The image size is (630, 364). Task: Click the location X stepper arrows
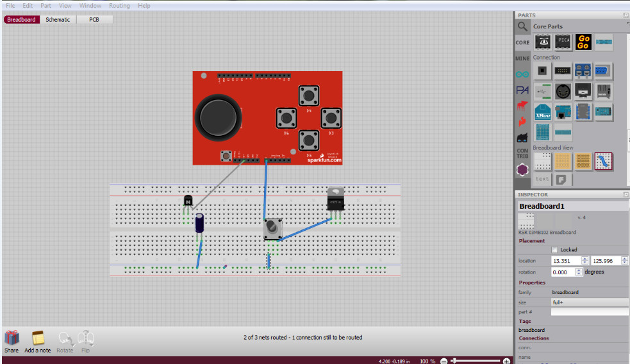tap(584, 261)
